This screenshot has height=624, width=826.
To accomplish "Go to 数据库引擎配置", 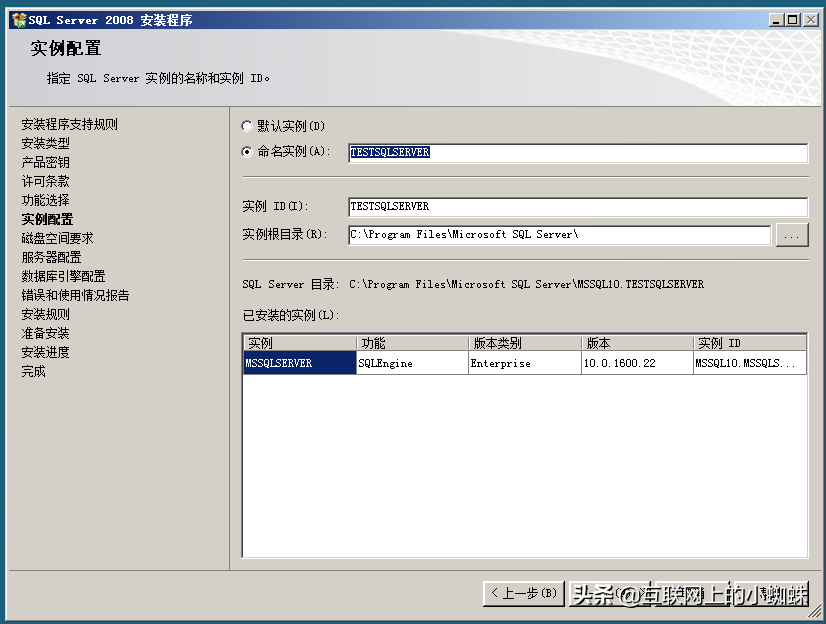I will pyautogui.click(x=60, y=276).
